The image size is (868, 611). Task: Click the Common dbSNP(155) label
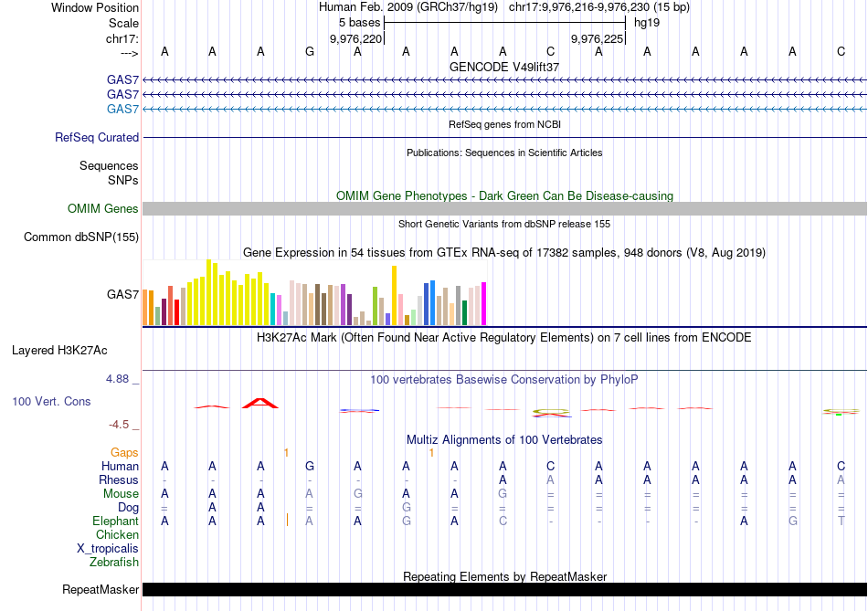tap(81, 237)
